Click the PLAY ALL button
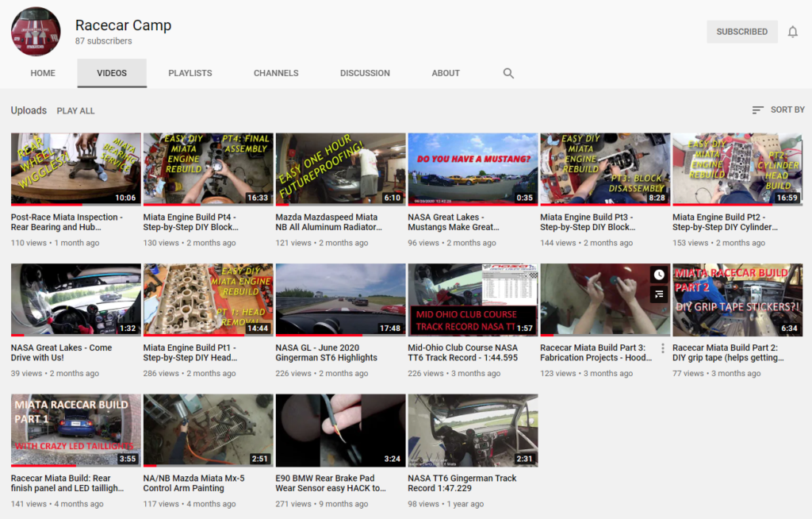812x519 pixels. (x=75, y=111)
